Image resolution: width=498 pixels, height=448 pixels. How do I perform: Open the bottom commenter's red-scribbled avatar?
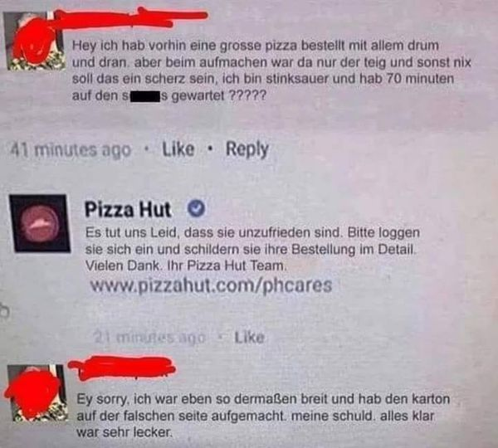37,393
